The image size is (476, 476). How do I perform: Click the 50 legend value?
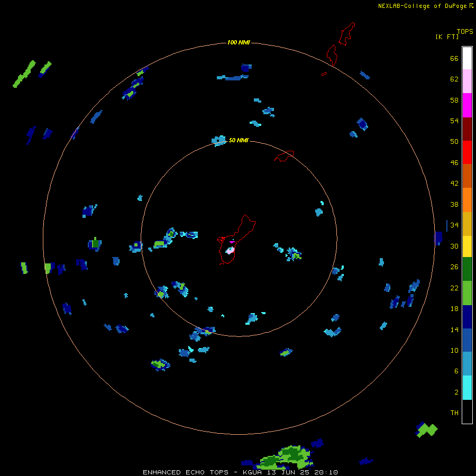click(x=454, y=141)
